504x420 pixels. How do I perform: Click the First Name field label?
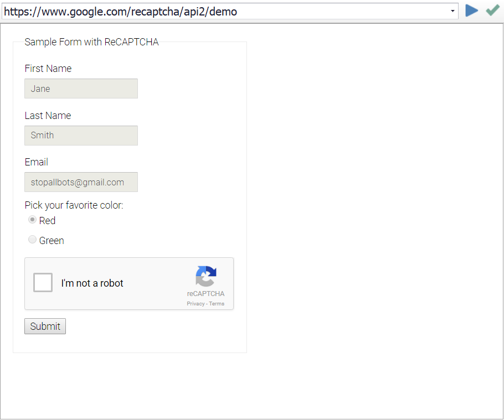(48, 68)
